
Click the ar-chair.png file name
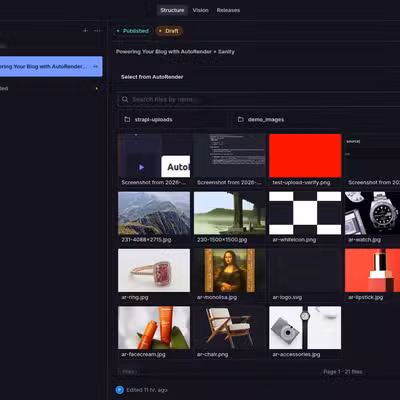point(212,354)
